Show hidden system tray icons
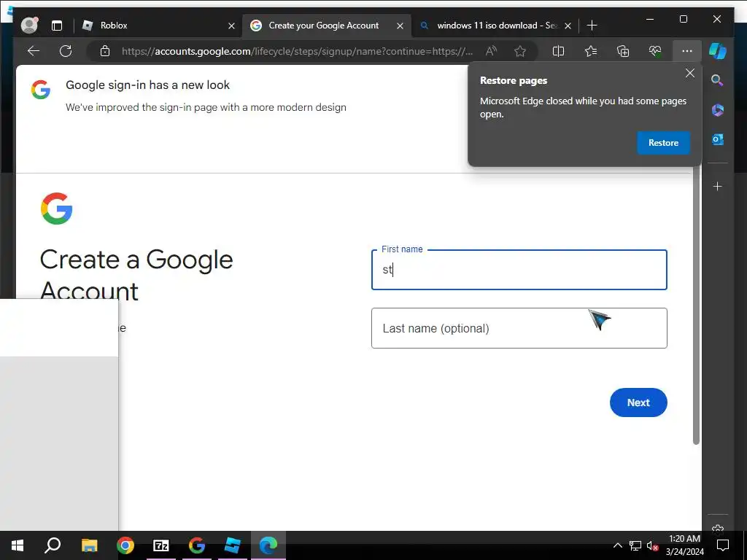This screenshot has height=560, width=747. 617,545
